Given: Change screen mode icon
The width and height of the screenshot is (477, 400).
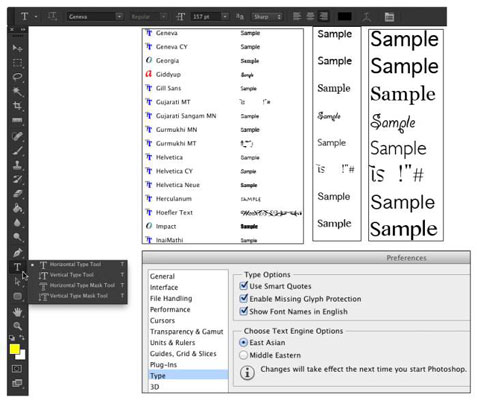Looking at the screenshot, I should pos(17,383).
